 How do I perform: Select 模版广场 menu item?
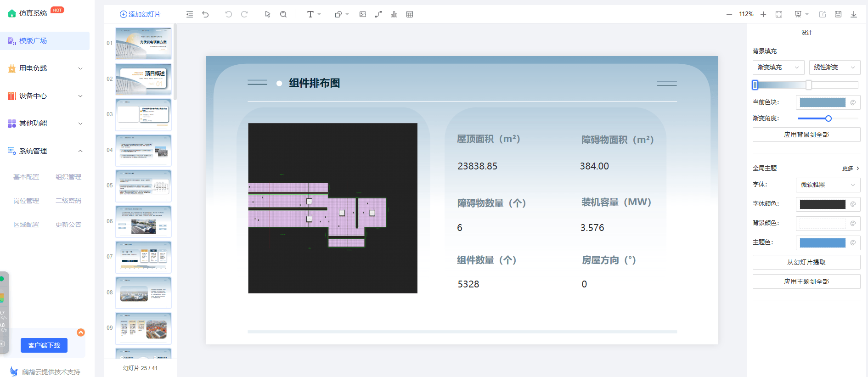click(45, 41)
